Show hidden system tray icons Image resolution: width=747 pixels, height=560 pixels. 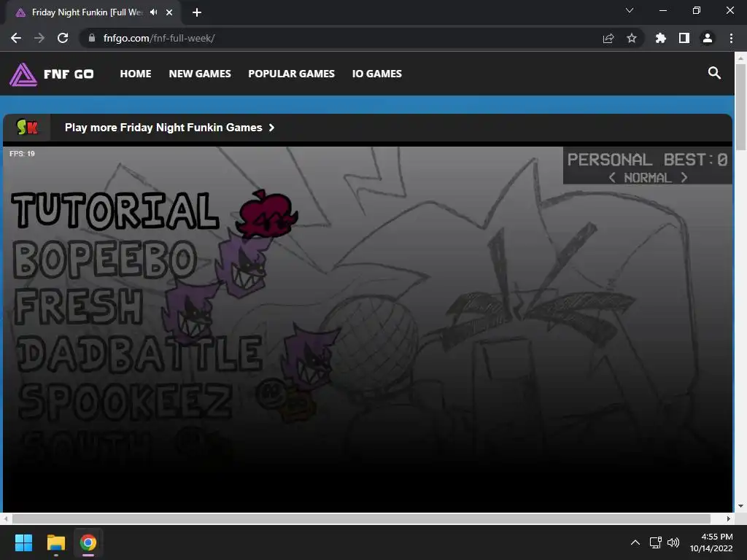[635, 542]
